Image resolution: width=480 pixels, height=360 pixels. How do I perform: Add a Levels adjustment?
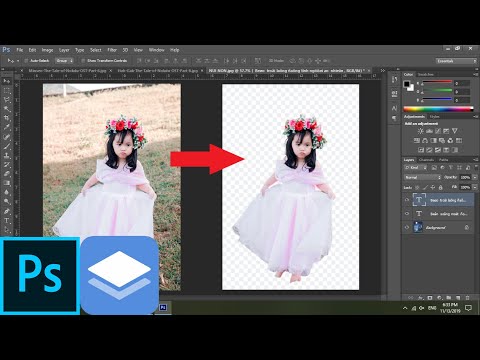[429, 131]
